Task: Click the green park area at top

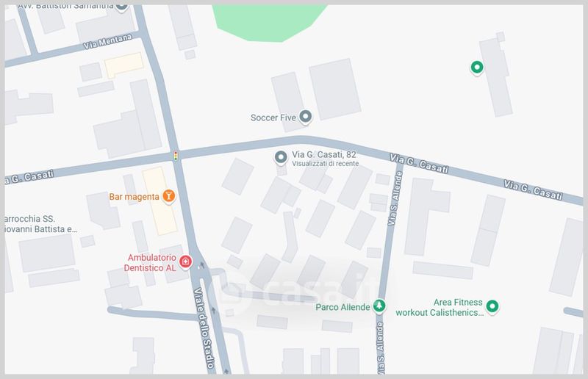Action: (269, 22)
